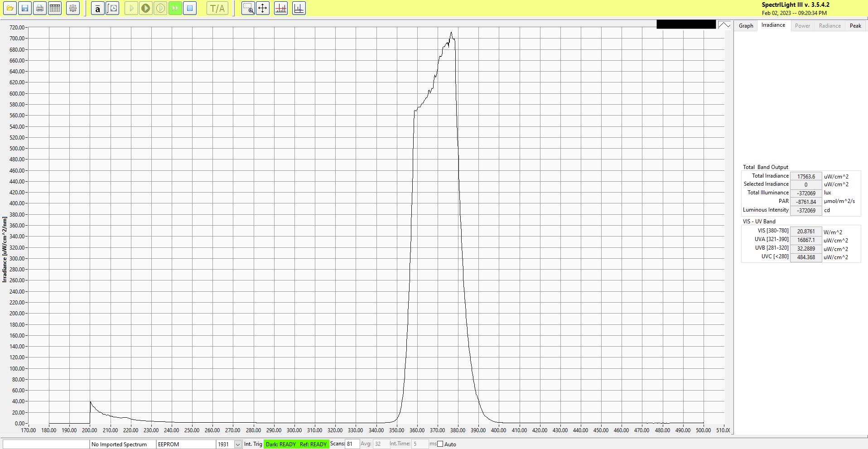Click the blue vertical cursor chart icon
The image size is (868, 449).
point(299,8)
